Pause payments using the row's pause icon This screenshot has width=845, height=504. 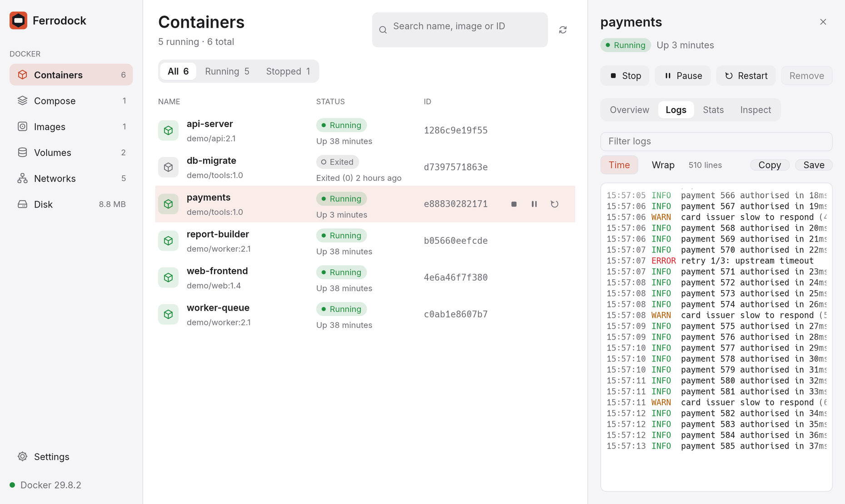coord(534,204)
